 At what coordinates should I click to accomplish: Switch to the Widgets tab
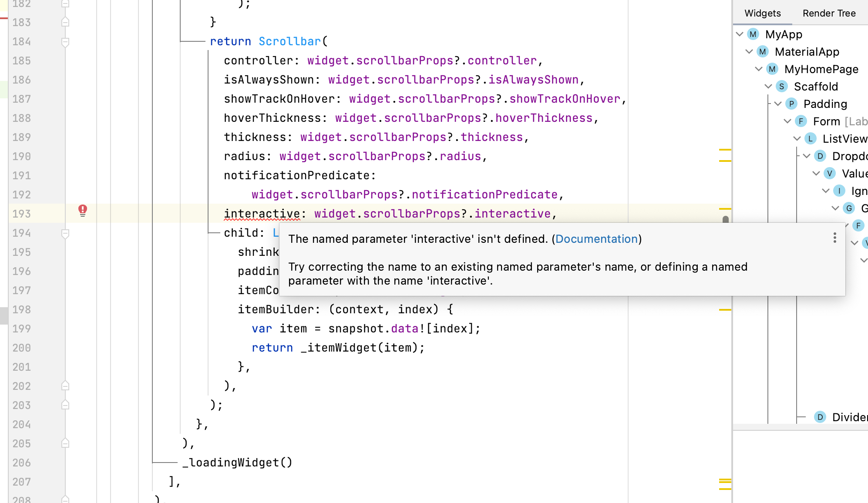pyautogui.click(x=762, y=13)
